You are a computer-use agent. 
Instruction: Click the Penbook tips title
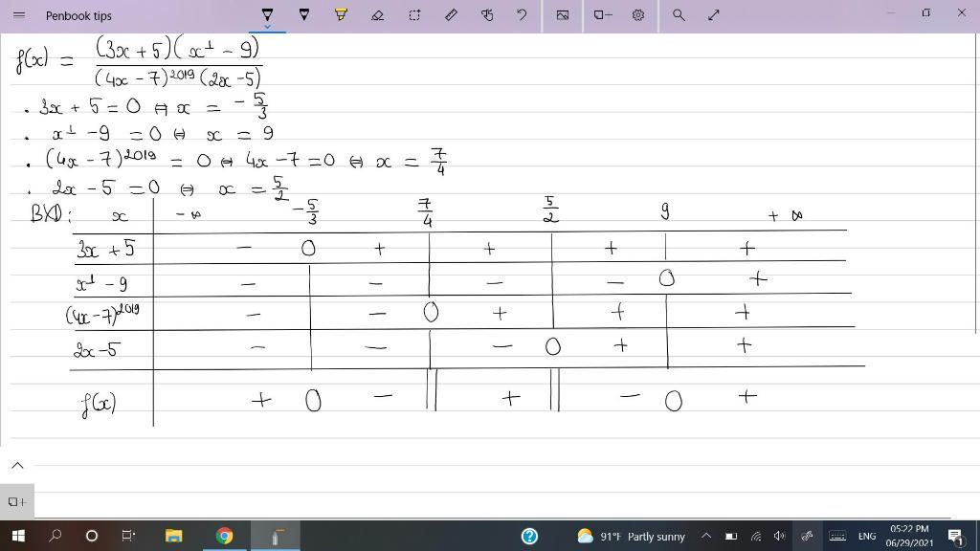pyautogui.click(x=78, y=15)
